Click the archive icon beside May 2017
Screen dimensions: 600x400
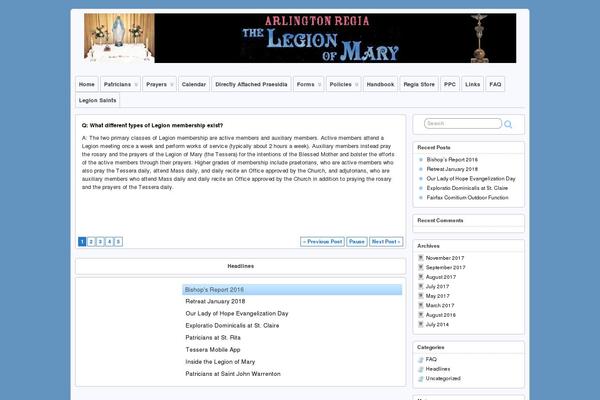(x=421, y=296)
